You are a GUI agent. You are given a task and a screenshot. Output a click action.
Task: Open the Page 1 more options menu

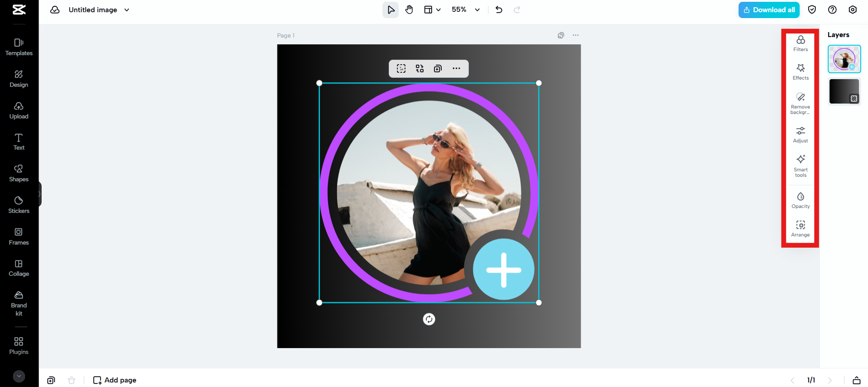(576, 35)
